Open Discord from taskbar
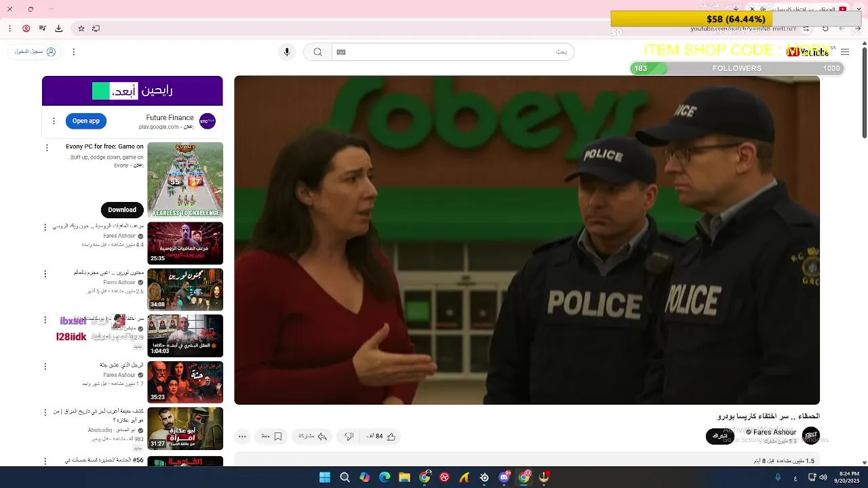868x488 pixels. (505, 477)
